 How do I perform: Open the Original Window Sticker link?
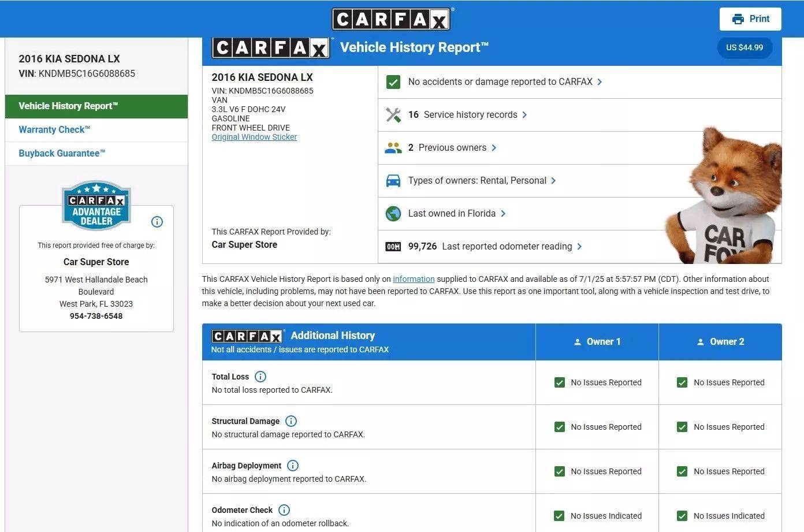coord(254,137)
